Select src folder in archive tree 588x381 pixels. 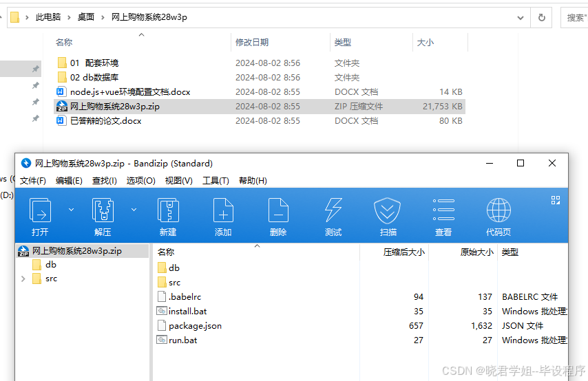tap(52, 279)
